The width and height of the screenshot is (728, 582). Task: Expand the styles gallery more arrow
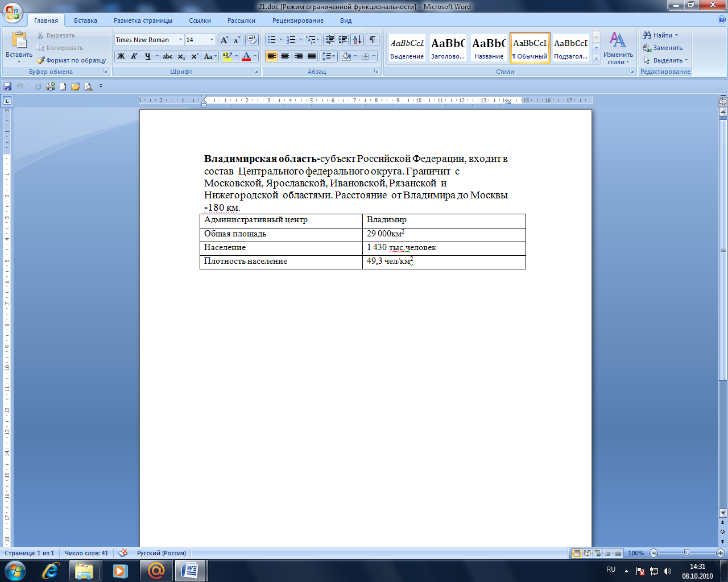596,59
